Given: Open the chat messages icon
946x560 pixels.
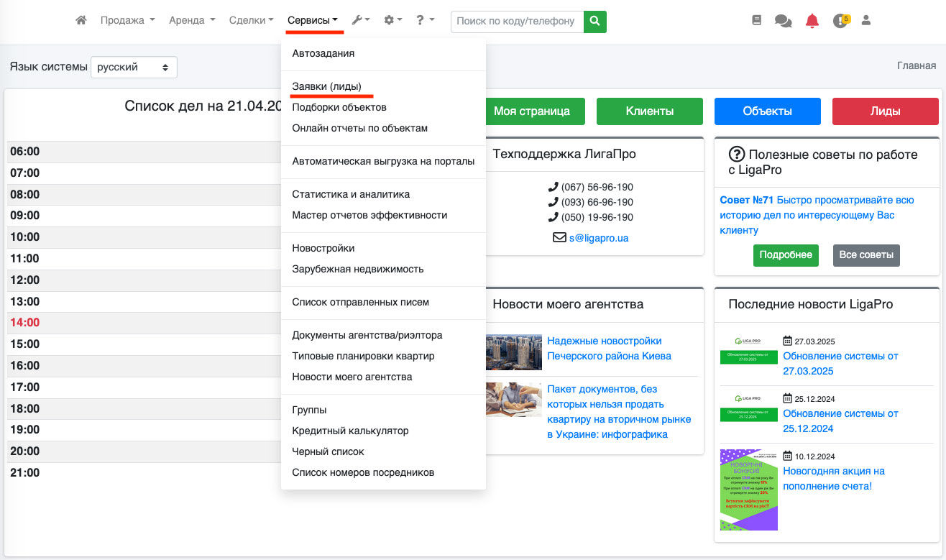Looking at the screenshot, I should (783, 21).
